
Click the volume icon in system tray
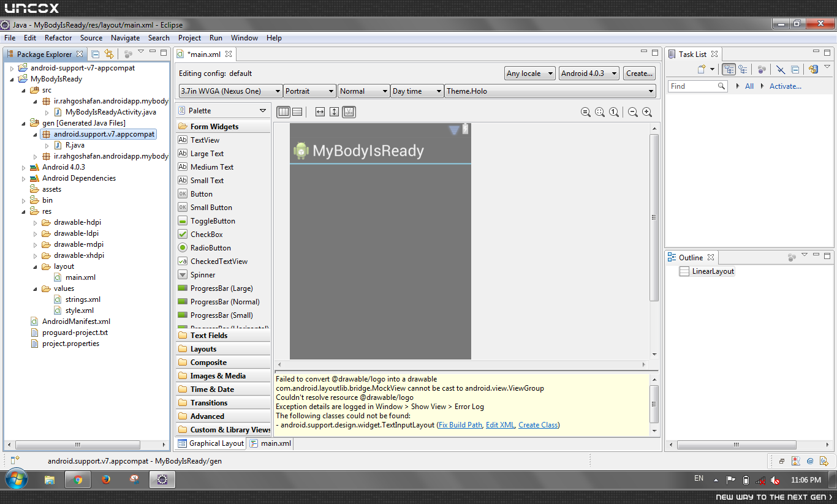(x=775, y=480)
